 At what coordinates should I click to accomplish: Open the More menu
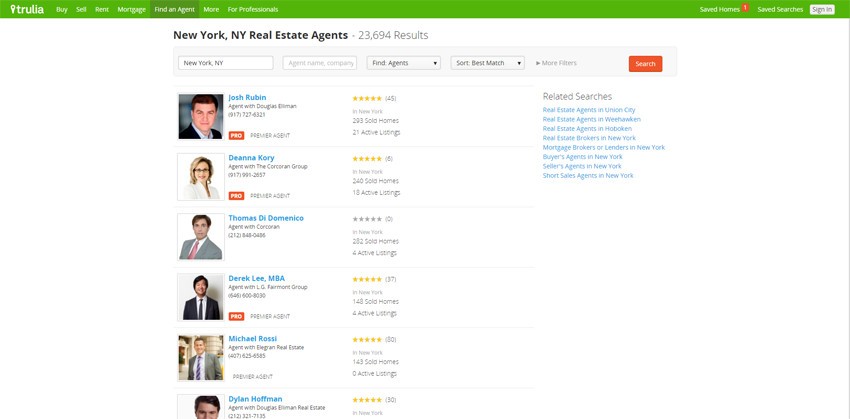211,9
